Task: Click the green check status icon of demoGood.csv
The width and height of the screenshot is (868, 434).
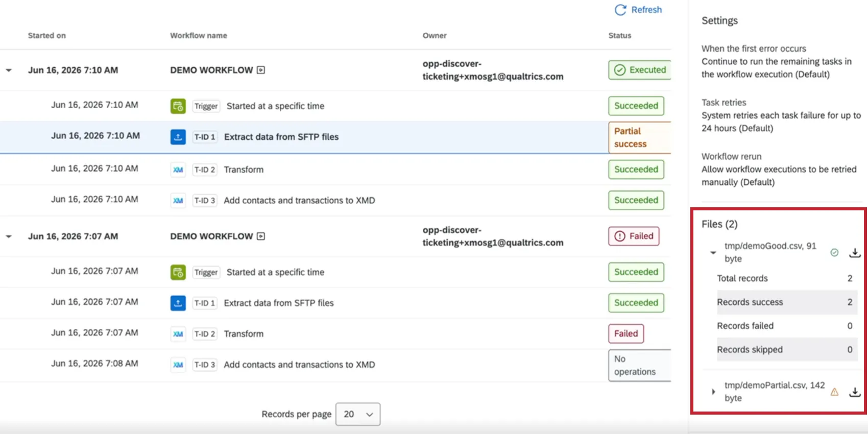Action: click(x=834, y=252)
